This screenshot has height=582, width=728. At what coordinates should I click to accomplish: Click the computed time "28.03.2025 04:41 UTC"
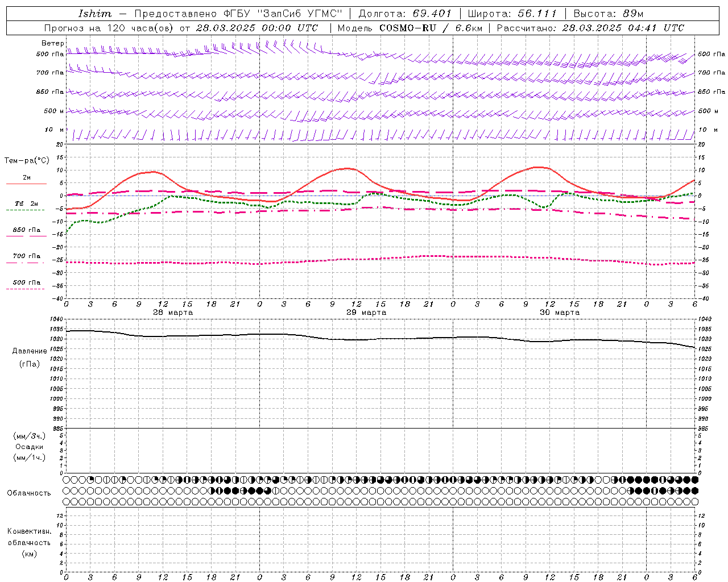tap(623, 28)
